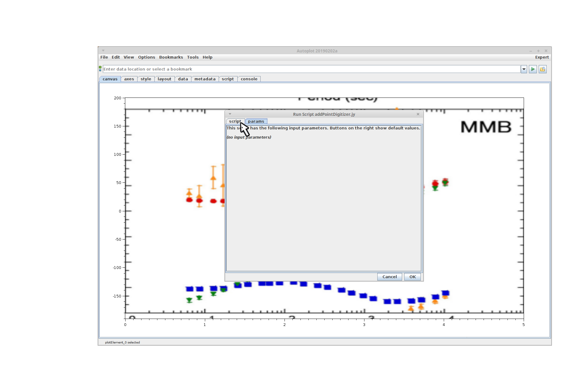Image resolution: width=588 pixels, height=368 pixels.
Task: Open the file browser folder icon
Action: (543, 69)
